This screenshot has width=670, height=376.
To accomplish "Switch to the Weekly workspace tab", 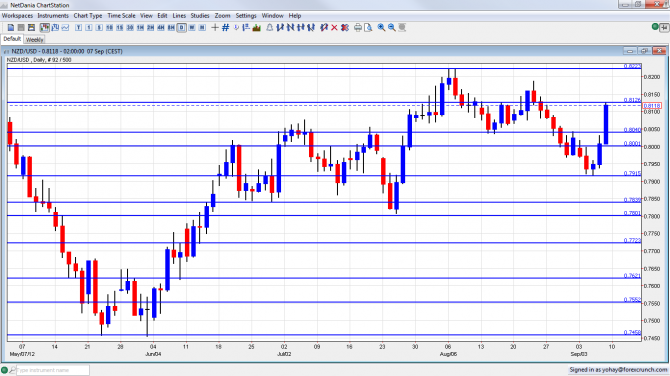I will 34,39.
